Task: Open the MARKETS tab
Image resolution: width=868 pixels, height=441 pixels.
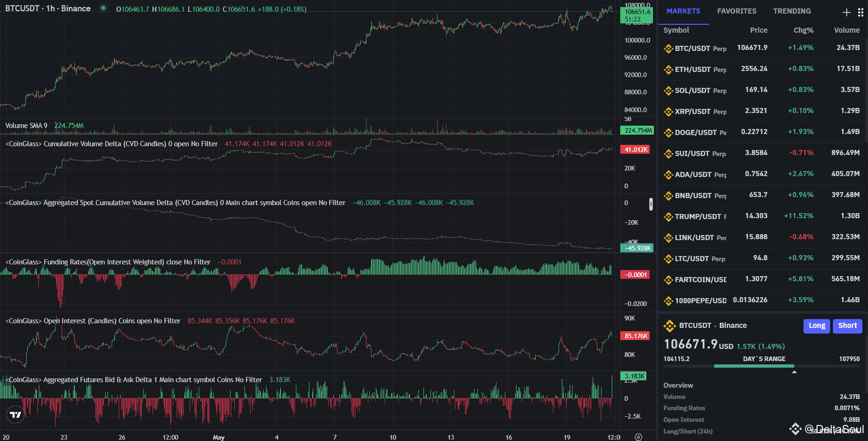Action: (683, 11)
